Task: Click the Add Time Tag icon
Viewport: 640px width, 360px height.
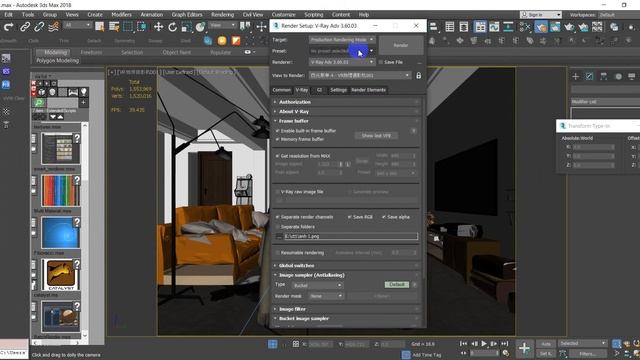Action: coord(406,355)
